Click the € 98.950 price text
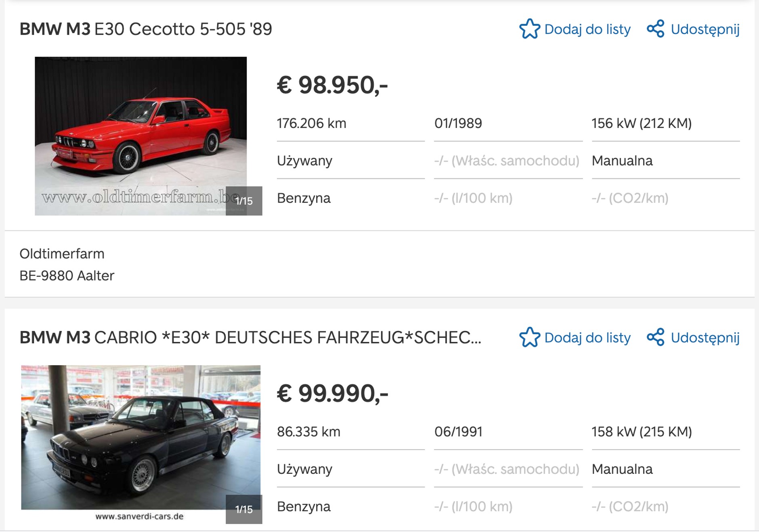Viewport: 759px width, 532px height. click(333, 86)
